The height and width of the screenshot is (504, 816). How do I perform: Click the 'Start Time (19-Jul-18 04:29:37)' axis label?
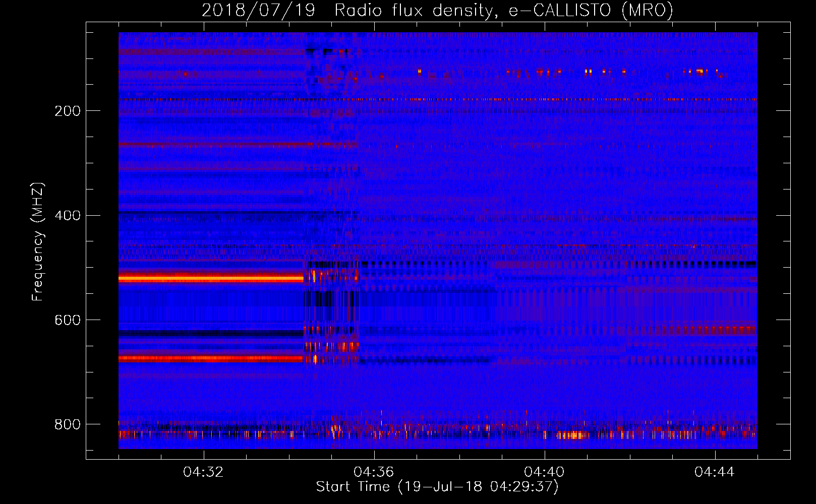(x=437, y=487)
